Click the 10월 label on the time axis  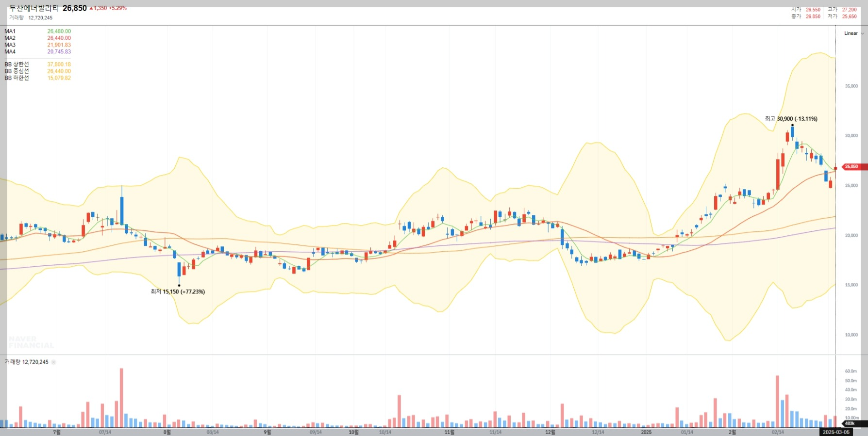(x=353, y=432)
